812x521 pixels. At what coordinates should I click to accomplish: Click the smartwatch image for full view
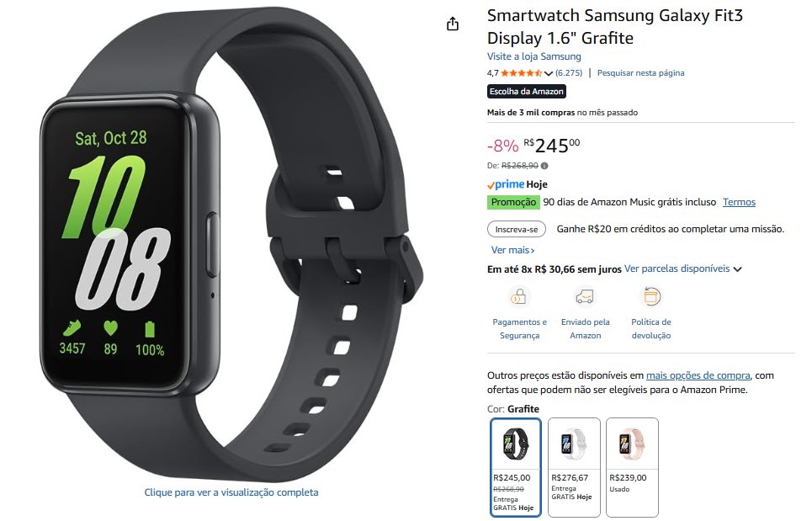(x=231, y=243)
